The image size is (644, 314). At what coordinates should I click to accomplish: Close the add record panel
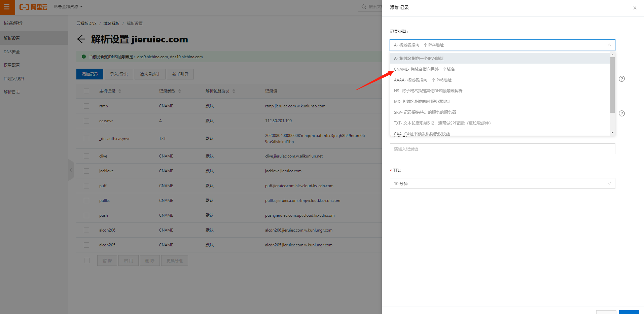click(635, 8)
